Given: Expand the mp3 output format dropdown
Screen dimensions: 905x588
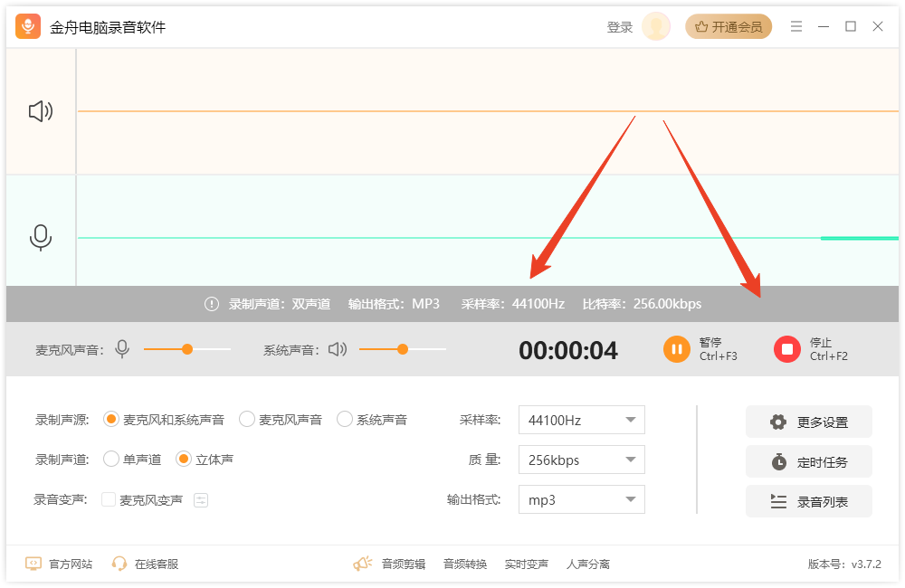Looking at the screenshot, I should [x=581, y=499].
